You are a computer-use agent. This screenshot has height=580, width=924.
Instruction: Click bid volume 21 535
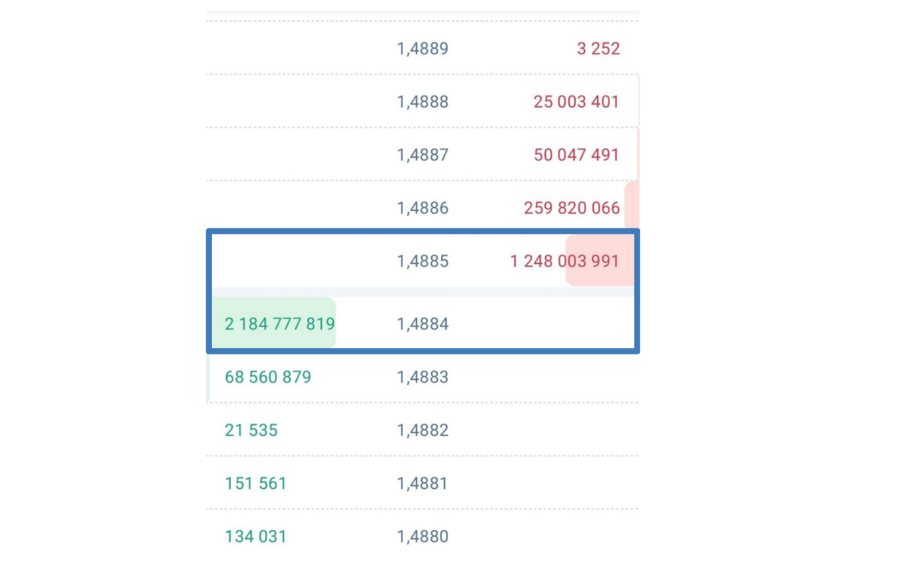[x=251, y=430]
